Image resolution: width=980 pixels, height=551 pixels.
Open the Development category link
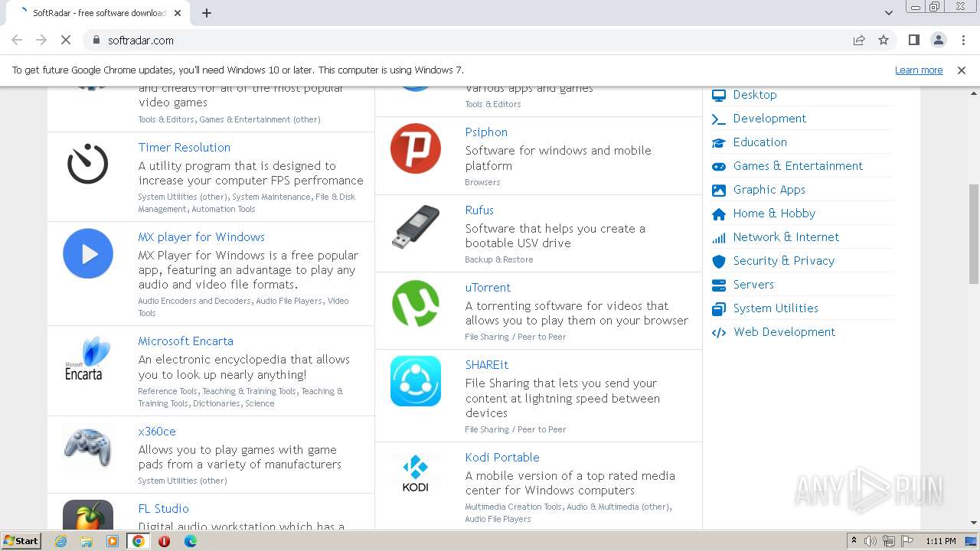click(769, 119)
